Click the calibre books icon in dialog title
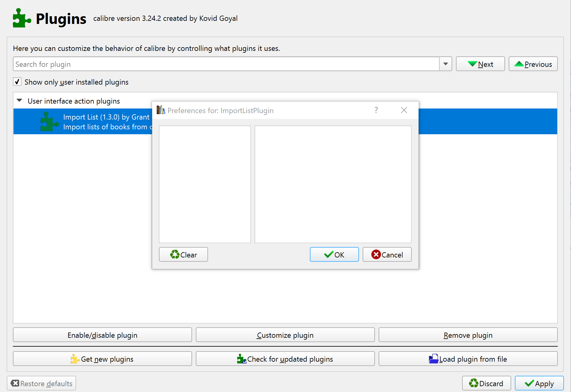Image resolution: width=571 pixels, height=392 pixels. click(x=161, y=110)
